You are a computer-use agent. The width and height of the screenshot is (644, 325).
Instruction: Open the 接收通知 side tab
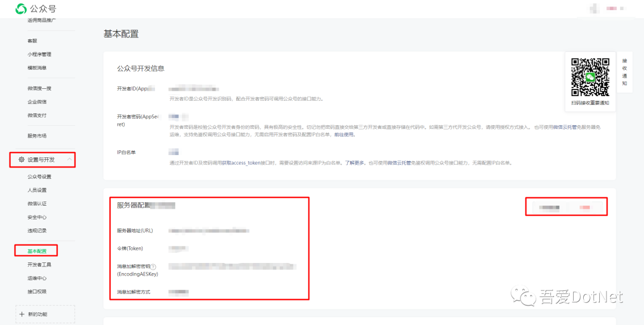624,72
